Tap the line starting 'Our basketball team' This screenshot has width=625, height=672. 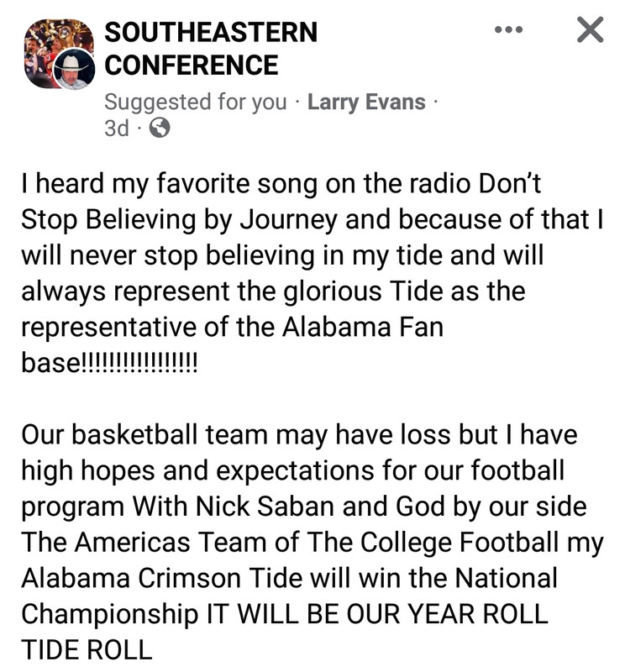[300, 434]
